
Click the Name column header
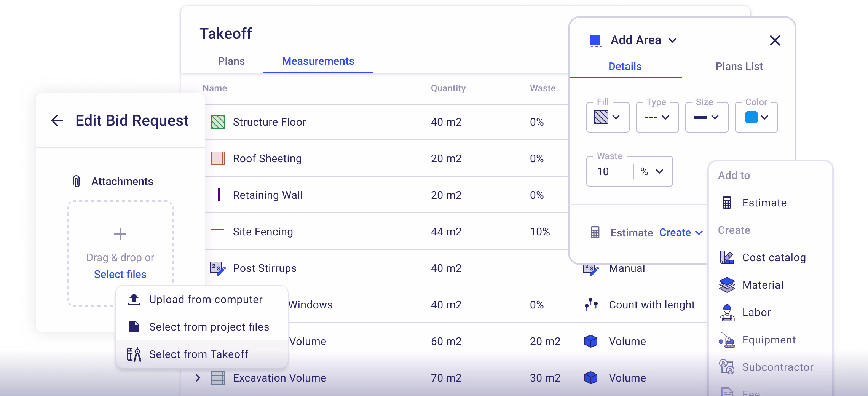215,88
